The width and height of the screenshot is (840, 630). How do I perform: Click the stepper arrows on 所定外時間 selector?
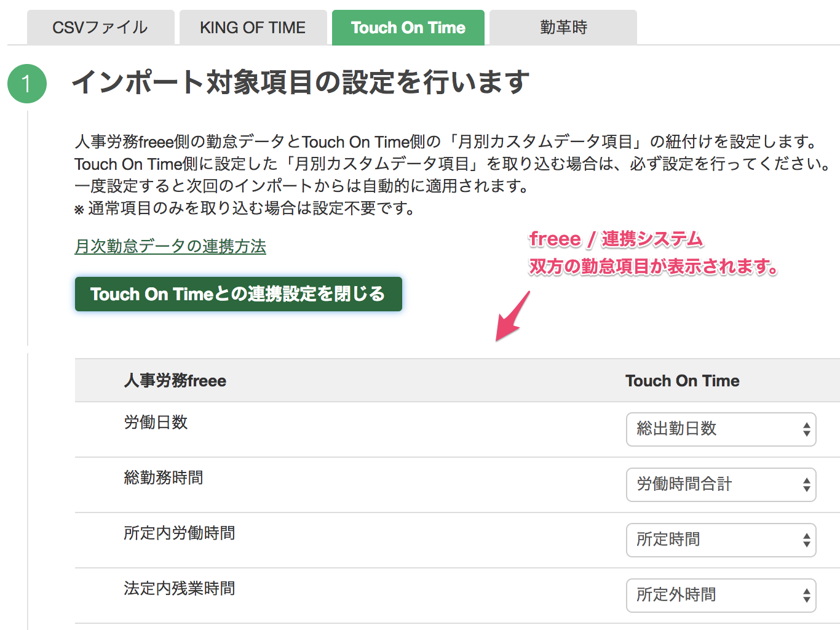point(806,596)
